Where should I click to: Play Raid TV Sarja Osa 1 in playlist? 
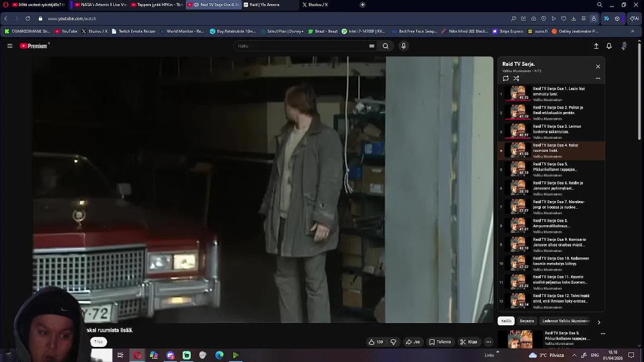551,94
